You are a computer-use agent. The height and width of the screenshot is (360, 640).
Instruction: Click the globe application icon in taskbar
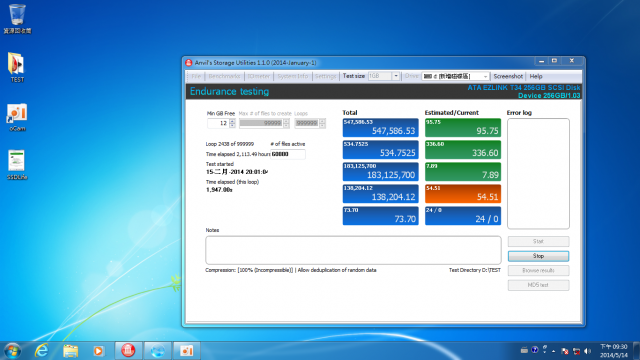tap(158, 351)
